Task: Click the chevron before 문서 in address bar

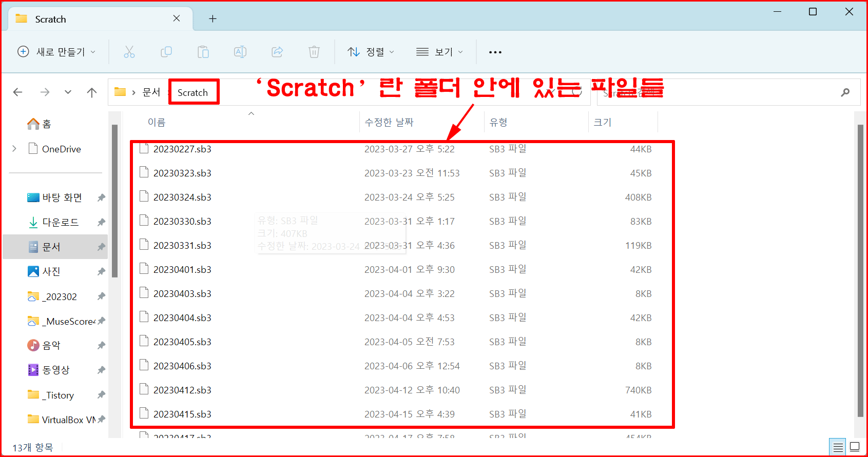Action: (134, 92)
